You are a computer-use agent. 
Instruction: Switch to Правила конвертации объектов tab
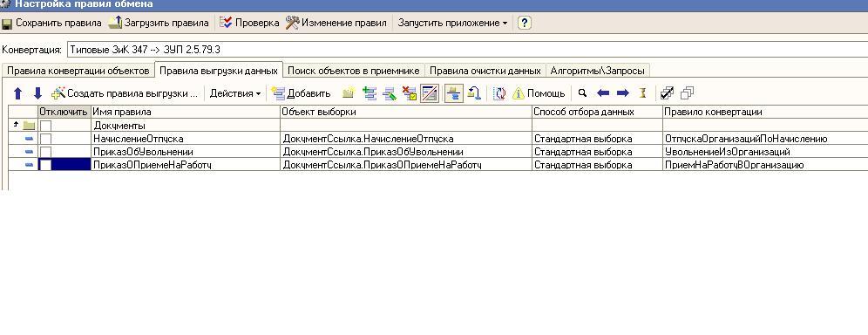78,71
